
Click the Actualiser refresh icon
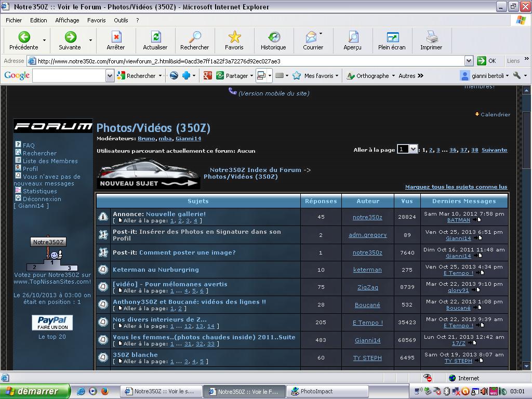pos(155,37)
